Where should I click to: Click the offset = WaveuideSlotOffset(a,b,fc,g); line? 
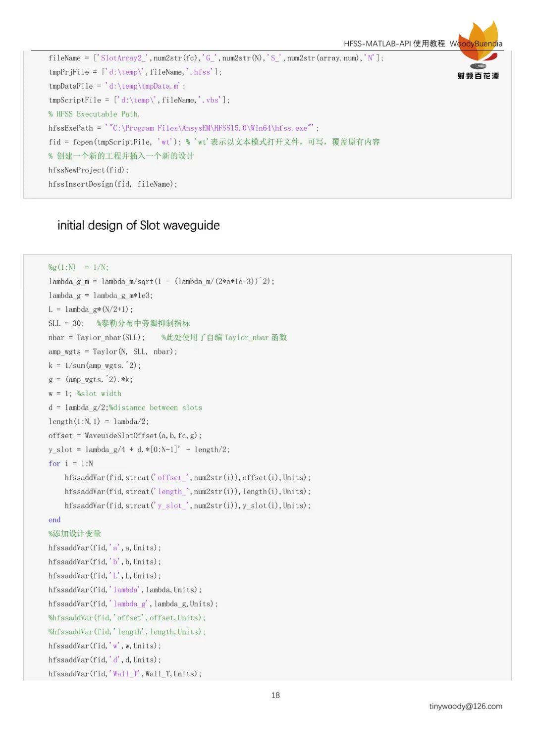(x=125, y=436)
